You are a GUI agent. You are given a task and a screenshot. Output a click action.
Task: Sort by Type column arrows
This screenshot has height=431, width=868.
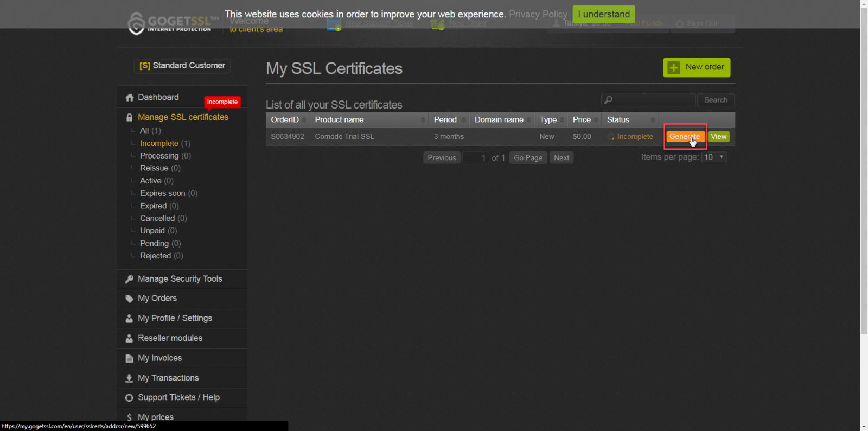point(562,120)
